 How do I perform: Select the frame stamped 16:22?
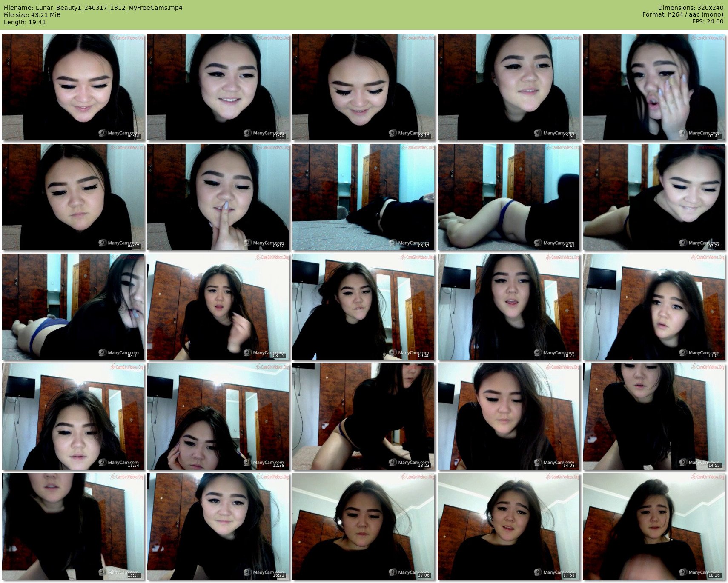pos(218,526)
